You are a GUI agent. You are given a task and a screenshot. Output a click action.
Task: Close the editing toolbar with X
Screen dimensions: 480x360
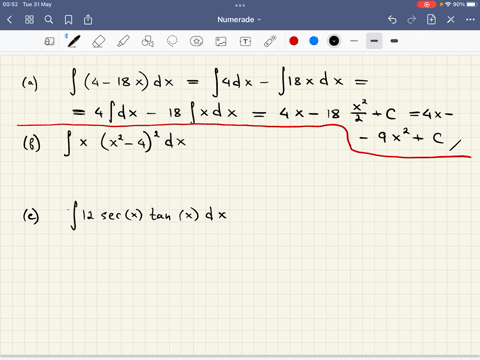[x=451, y=20]
